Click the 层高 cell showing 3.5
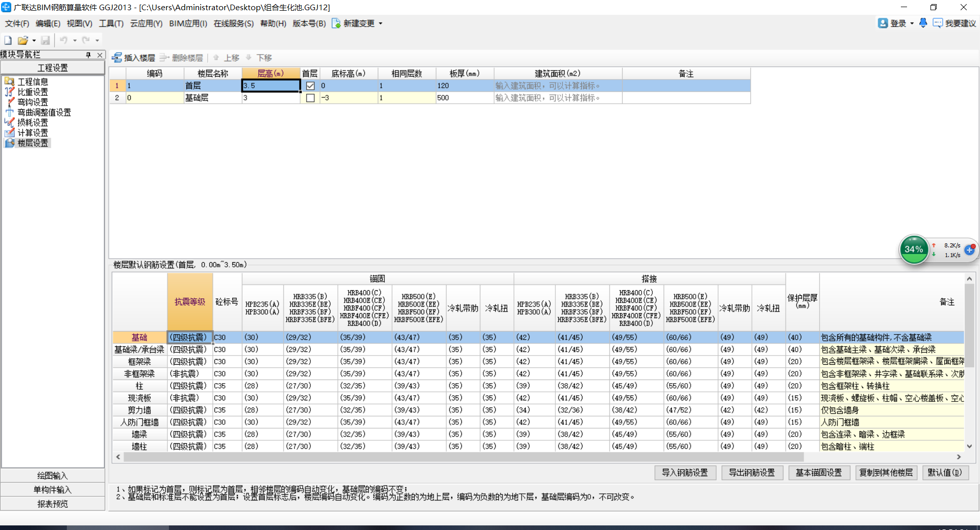The image size is (980, 530). (271, 86)
